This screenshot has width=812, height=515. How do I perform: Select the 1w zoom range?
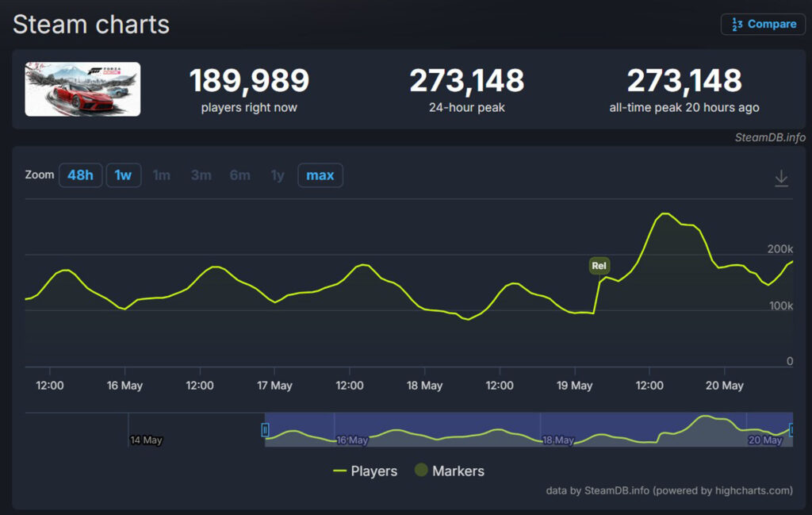(123, 175)
